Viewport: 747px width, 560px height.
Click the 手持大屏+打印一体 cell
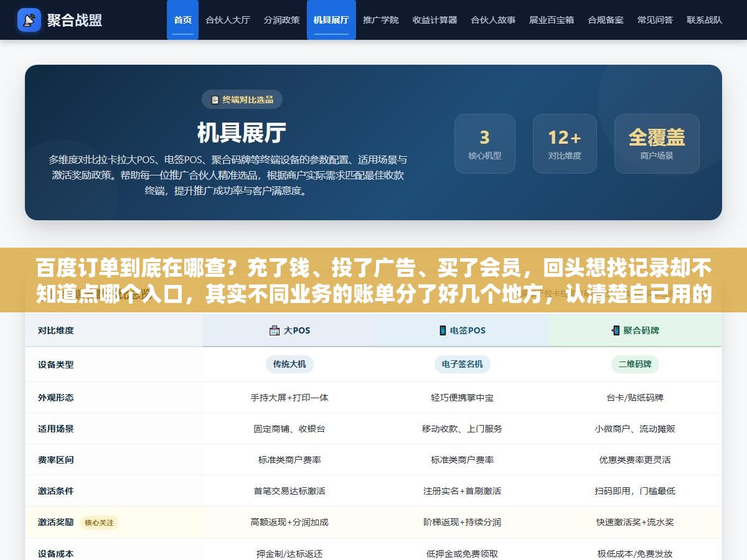click(289, 398)
